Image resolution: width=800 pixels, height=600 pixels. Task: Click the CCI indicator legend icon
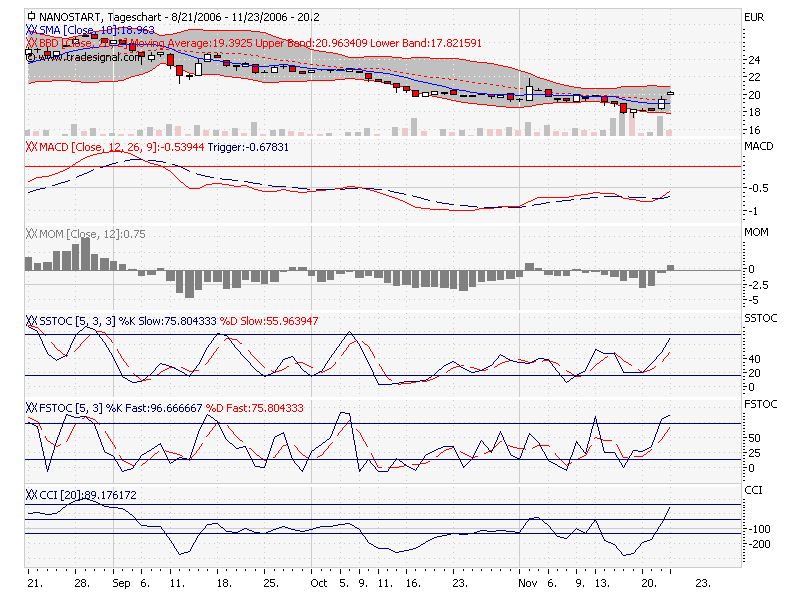[x=31, y=494]
